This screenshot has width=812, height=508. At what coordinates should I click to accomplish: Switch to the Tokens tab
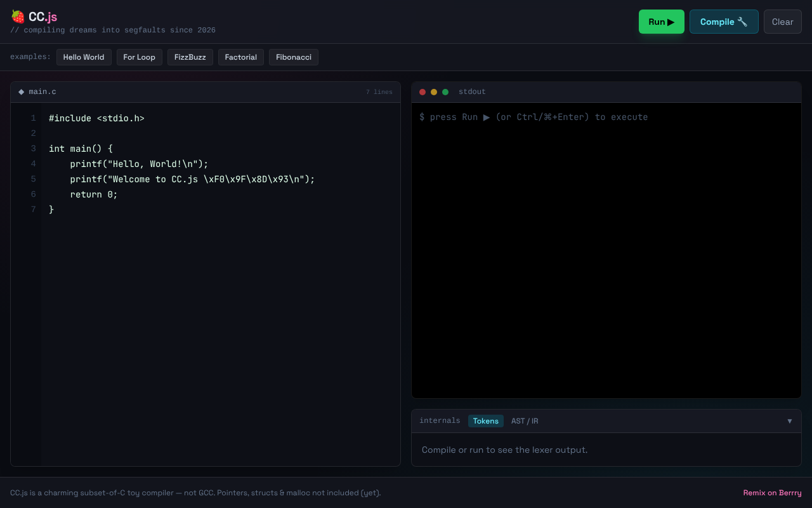[x=486, y=421]
